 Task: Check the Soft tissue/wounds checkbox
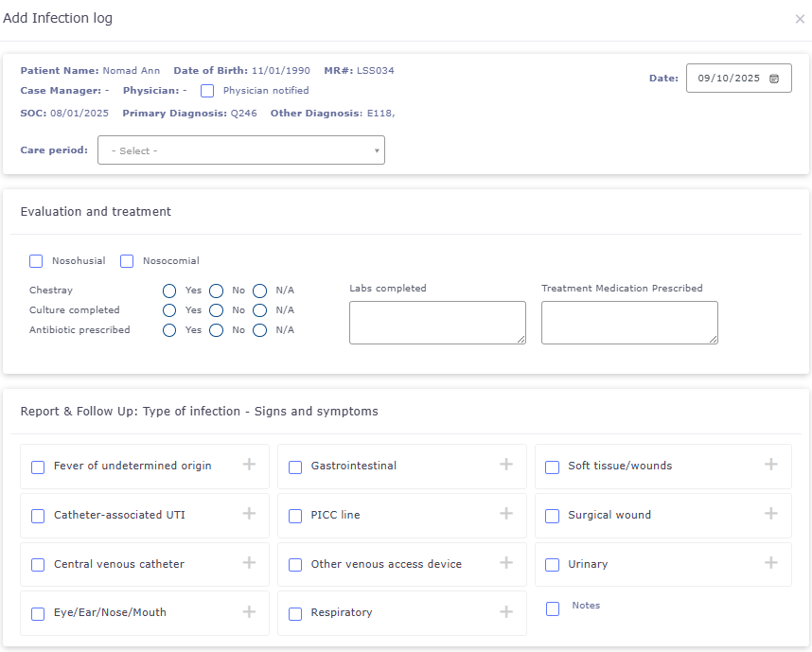tap(552, 467)
